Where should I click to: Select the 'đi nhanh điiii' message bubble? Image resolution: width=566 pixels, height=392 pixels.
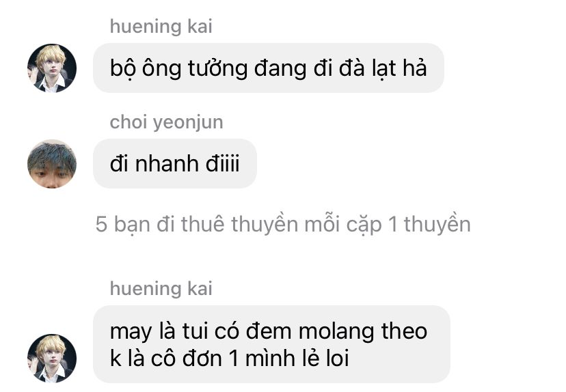[x=175, y=163]
